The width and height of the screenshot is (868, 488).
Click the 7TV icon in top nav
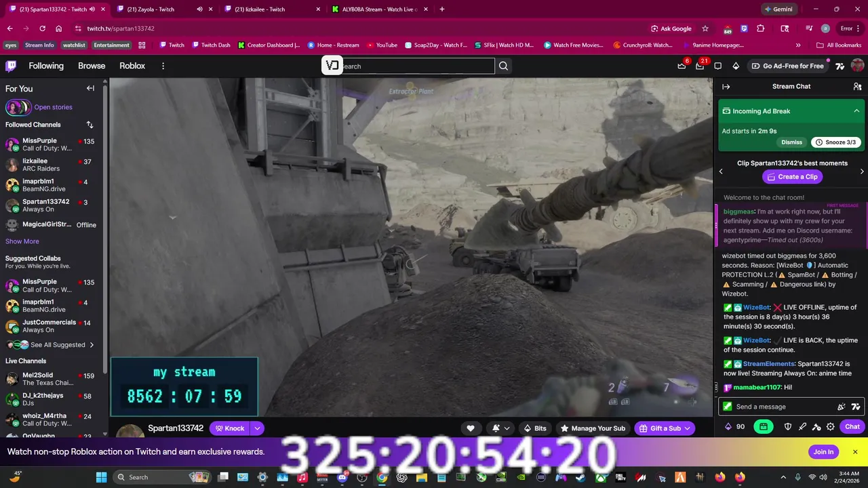(840, 66)
